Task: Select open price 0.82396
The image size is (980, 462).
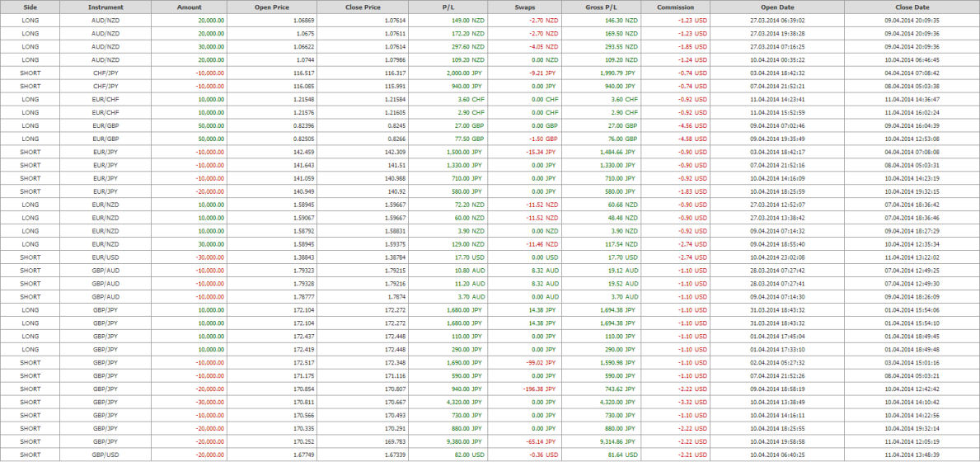Action: click(303, 125)
